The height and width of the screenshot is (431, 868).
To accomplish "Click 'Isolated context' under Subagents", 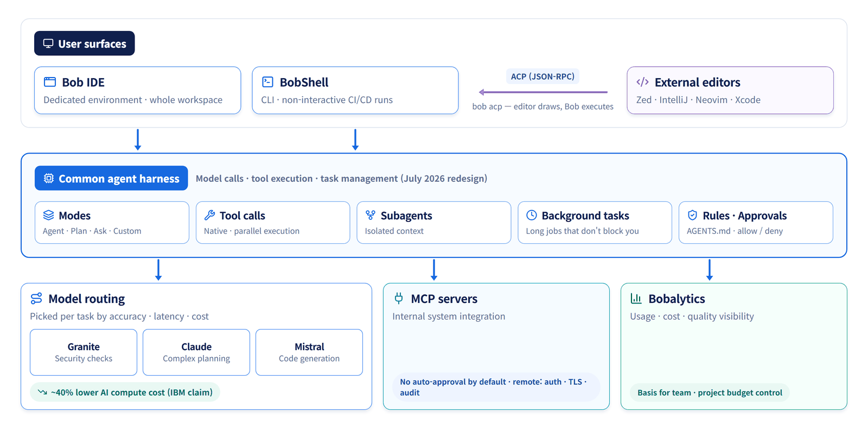I will pyautogui.click(x=394, y=231).
